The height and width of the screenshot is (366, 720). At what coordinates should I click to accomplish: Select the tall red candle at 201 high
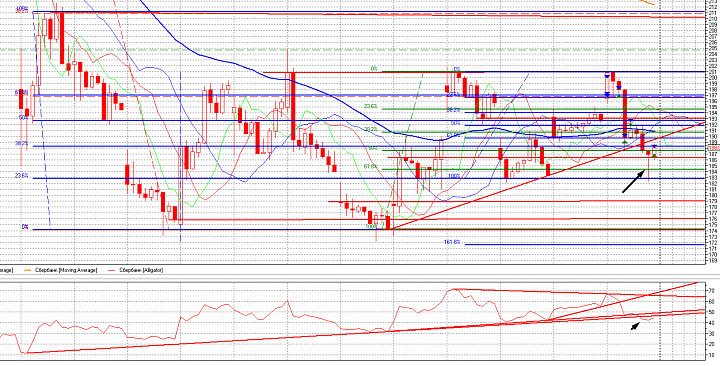[292, 106]
